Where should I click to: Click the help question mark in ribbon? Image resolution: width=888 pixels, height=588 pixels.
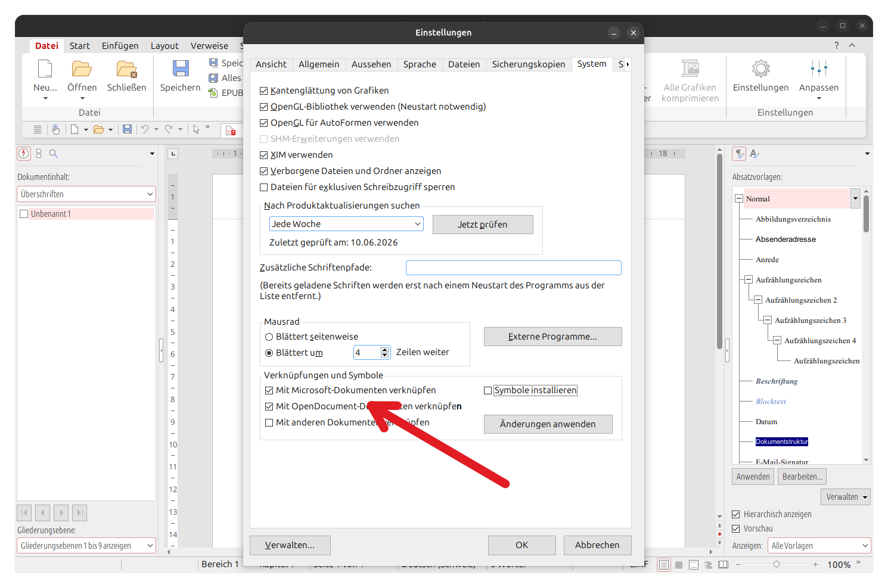tap(836, 45)
